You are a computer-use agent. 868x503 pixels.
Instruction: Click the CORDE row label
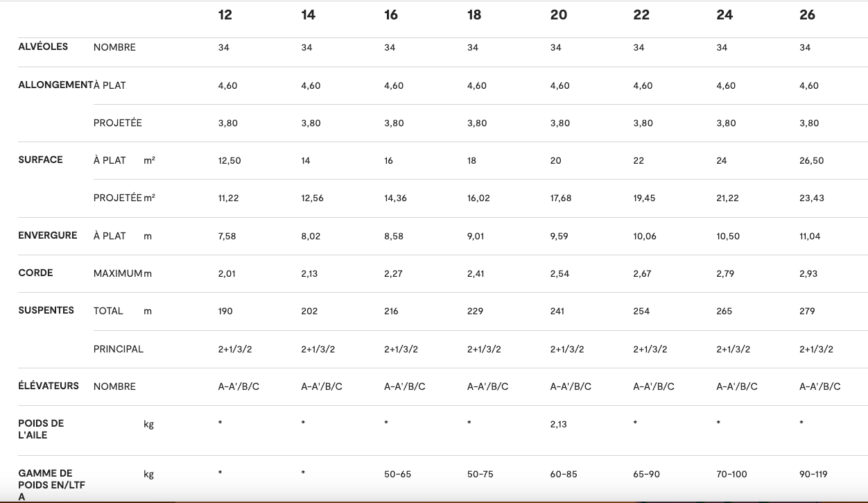[x=36, y=273]
